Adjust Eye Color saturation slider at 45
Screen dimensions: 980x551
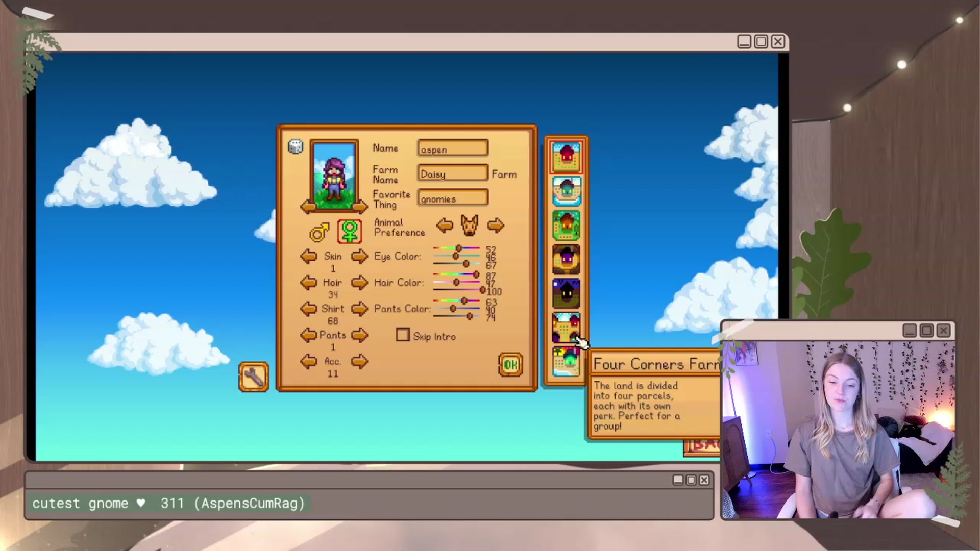click(x=457, y=256)
